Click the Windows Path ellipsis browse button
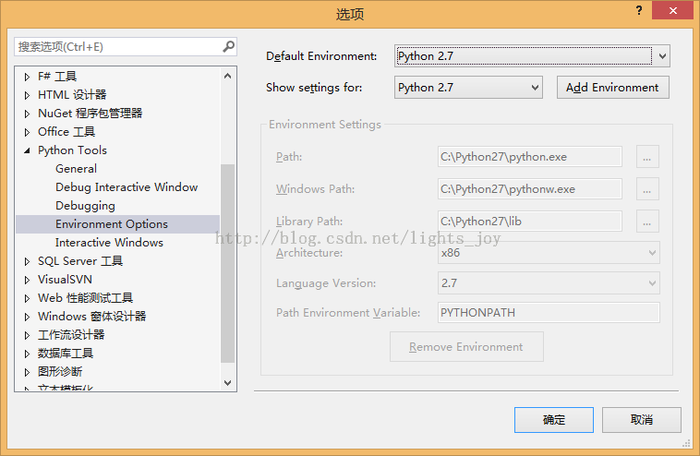700x456 pixels. point(648,189)
